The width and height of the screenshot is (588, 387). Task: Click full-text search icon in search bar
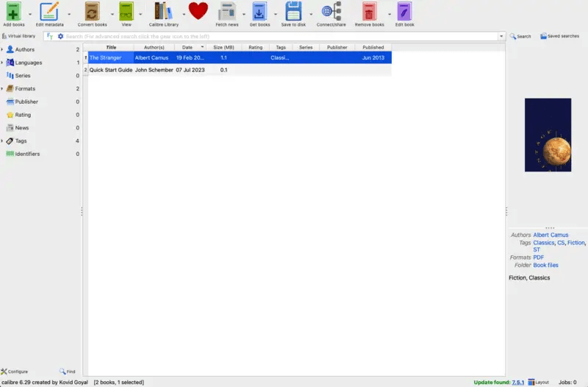pyautogui.click(x=50, y=36)
